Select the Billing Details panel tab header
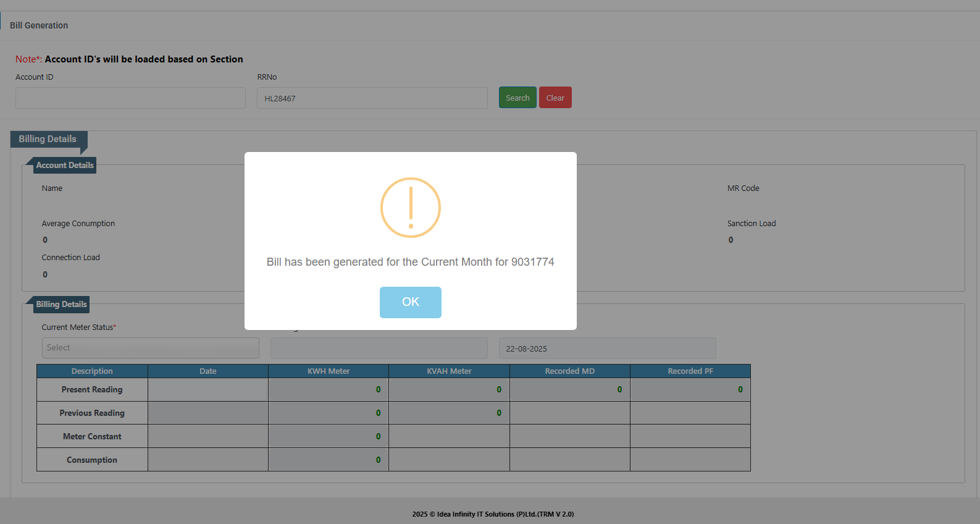Screen dimensions: 980x524 [x=48, y=139]
